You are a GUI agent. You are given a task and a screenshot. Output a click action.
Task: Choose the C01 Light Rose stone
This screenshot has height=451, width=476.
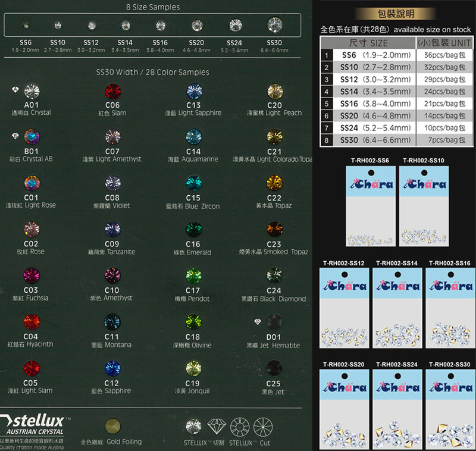click(x=32, y=183)
